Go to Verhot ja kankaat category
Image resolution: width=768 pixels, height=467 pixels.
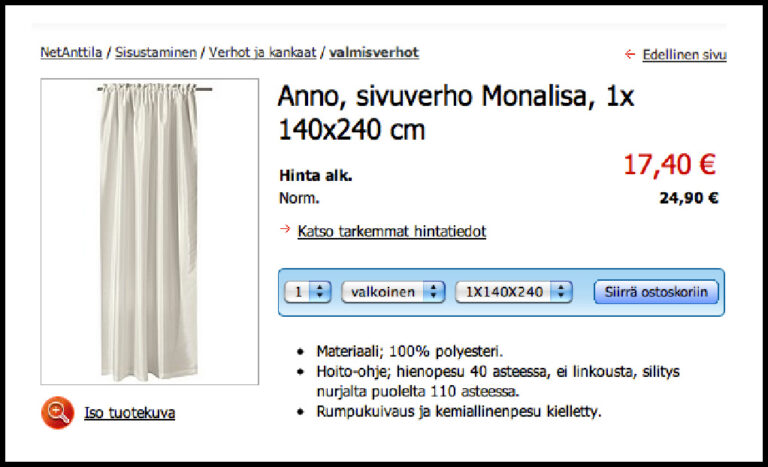263,52
